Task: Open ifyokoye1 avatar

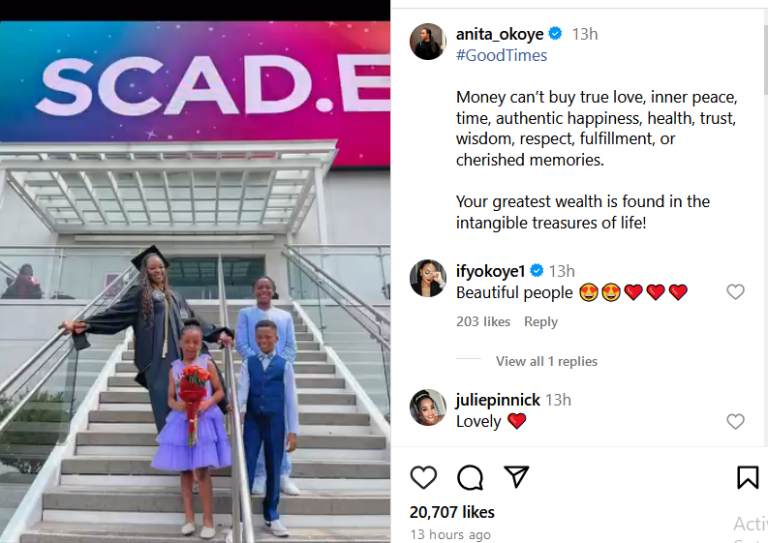Action: [428, 278]
